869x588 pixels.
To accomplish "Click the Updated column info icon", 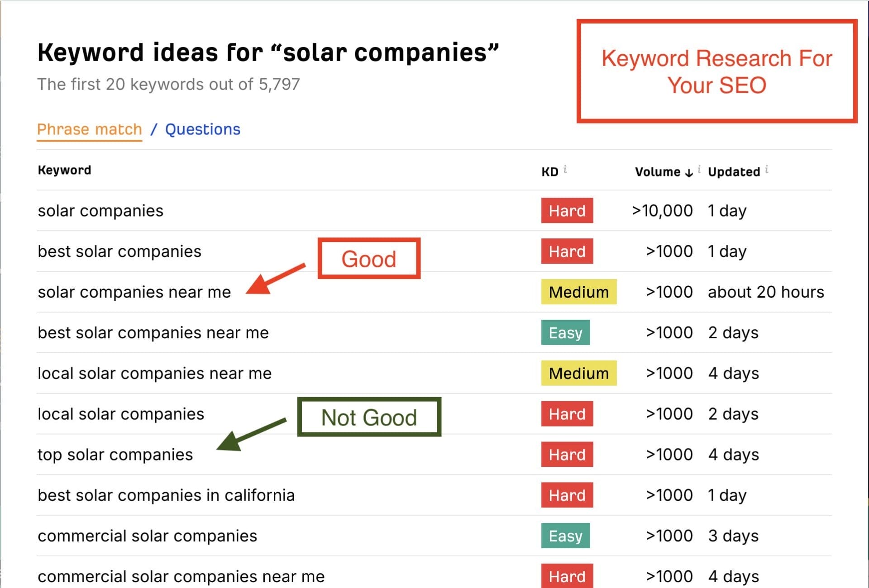I will tap(767, 170).
